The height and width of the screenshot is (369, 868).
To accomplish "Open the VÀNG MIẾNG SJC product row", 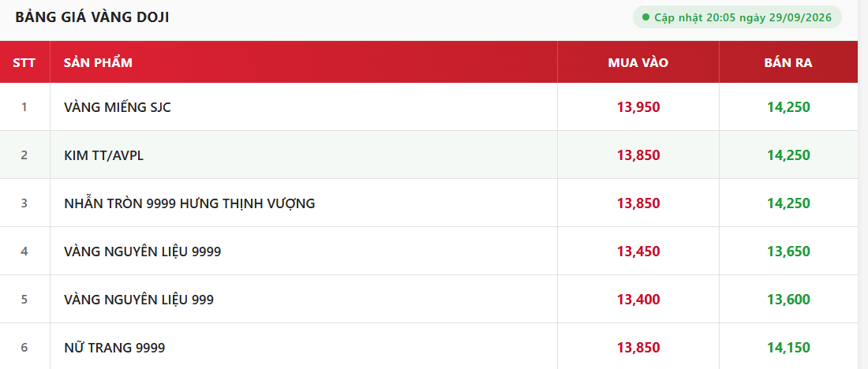I will pyautogui.click(x=429, y=106).
